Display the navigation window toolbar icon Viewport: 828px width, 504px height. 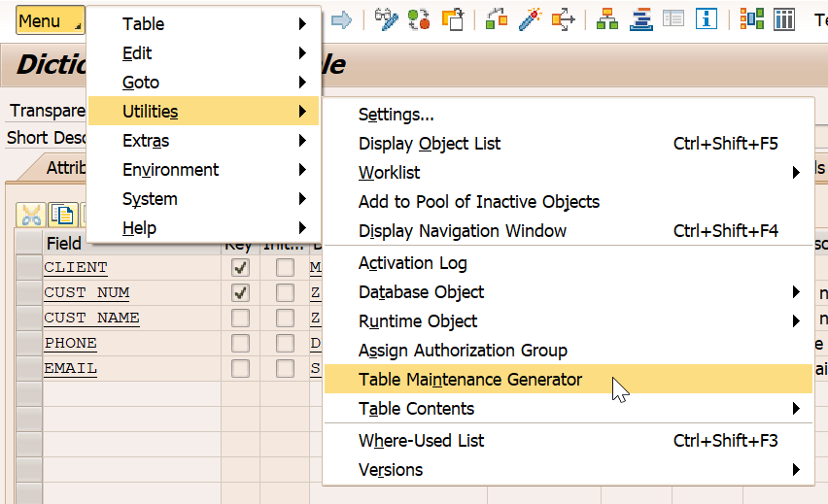pos(640,20)
